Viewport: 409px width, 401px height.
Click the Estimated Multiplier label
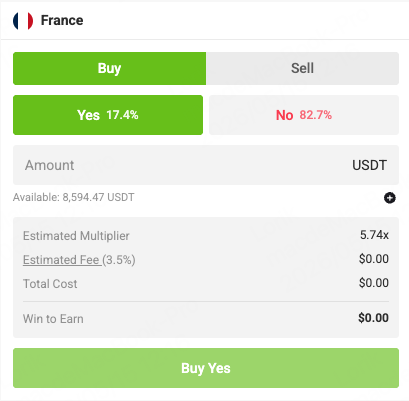click(76, 236)
